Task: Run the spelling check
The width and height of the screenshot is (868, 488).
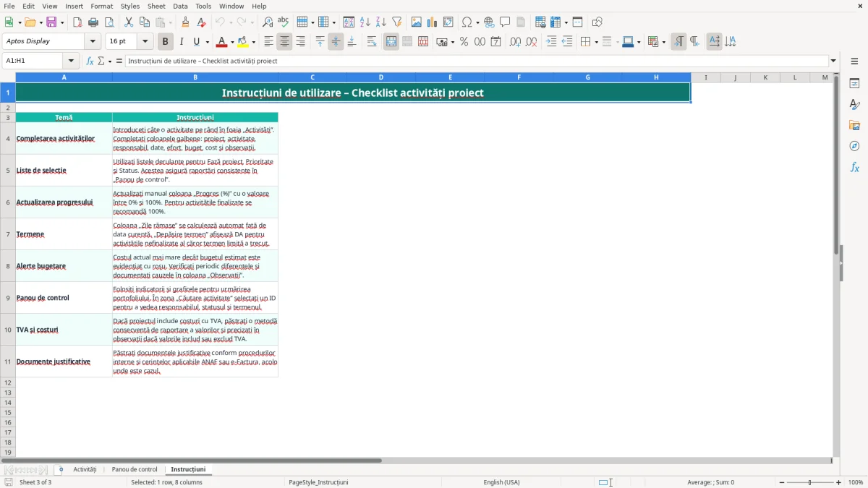Action: point(284,22)
